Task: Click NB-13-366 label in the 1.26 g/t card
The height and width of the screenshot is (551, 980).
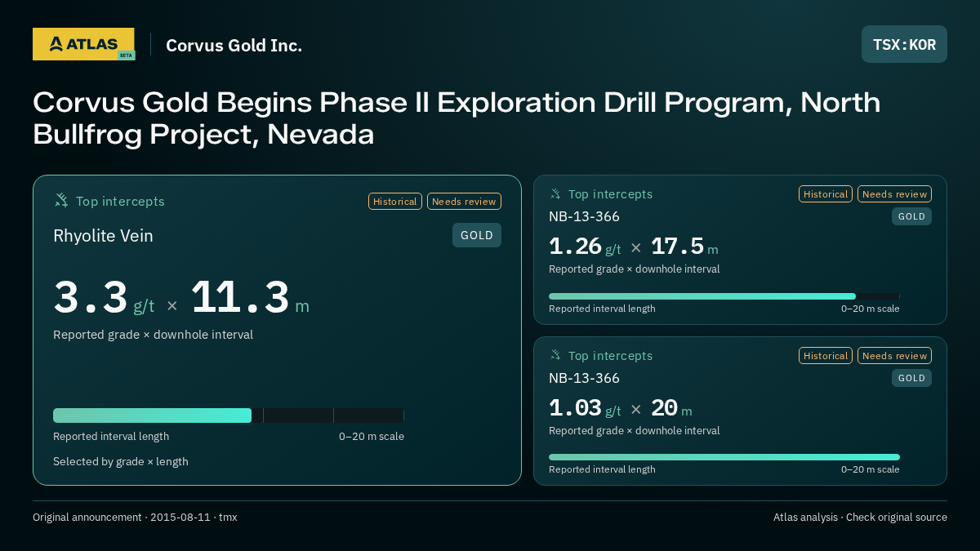Action: tap(584, 216)
